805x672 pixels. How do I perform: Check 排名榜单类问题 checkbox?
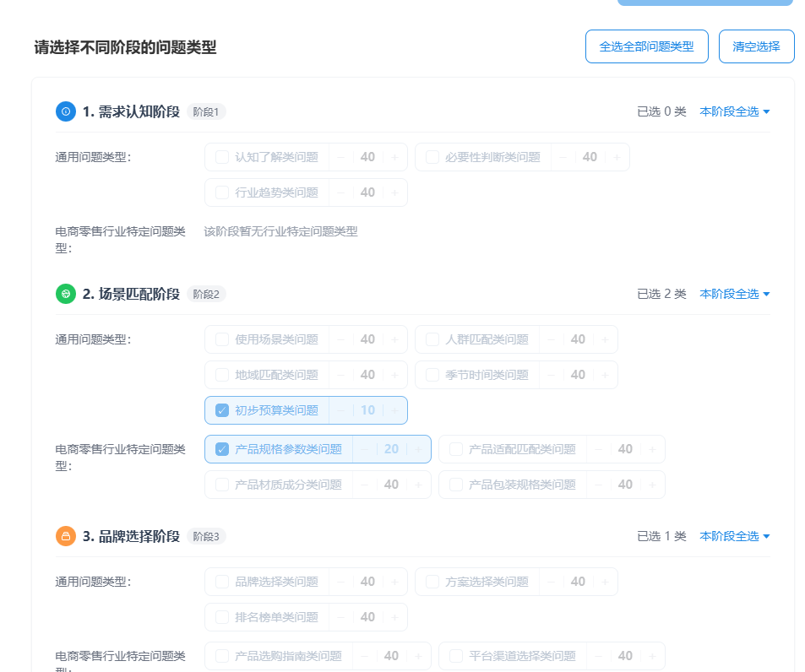222,617
